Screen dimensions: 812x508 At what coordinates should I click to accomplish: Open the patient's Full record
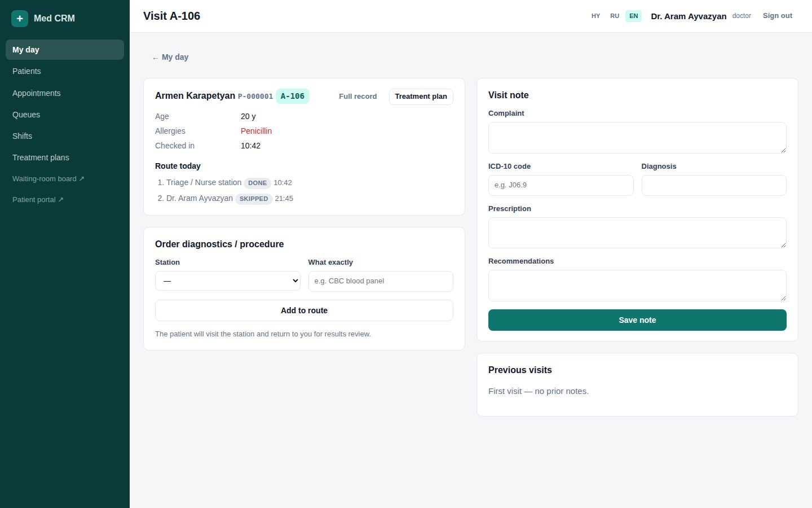[x=358, y=97]
